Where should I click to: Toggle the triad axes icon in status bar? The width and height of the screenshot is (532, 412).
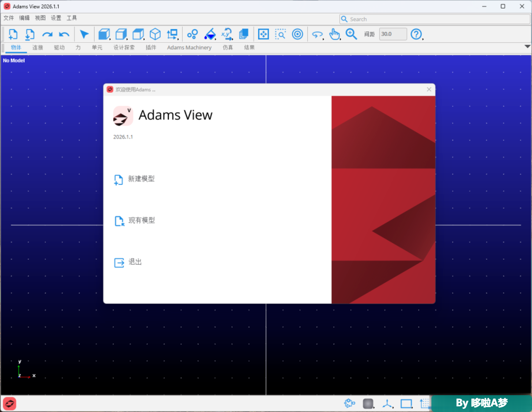387,404
